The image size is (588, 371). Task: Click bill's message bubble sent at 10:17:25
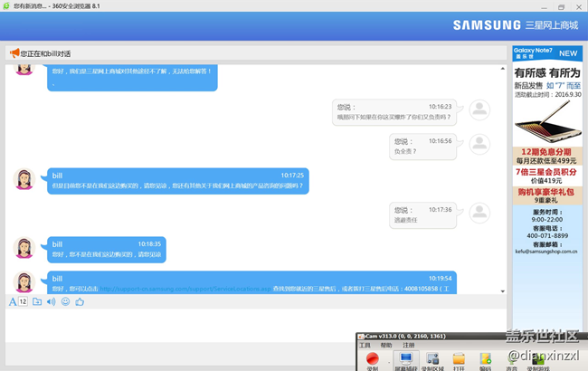pyautogui.click(x=178, y=181)
